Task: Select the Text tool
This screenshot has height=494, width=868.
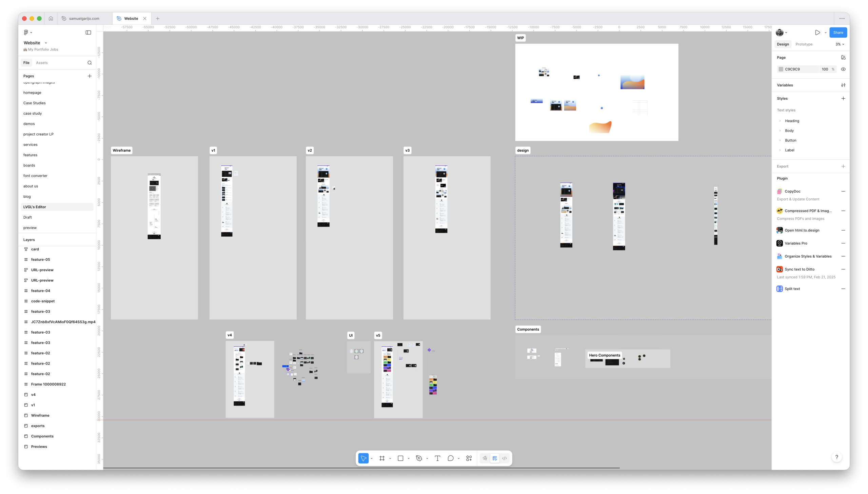Action: (437, 458)
